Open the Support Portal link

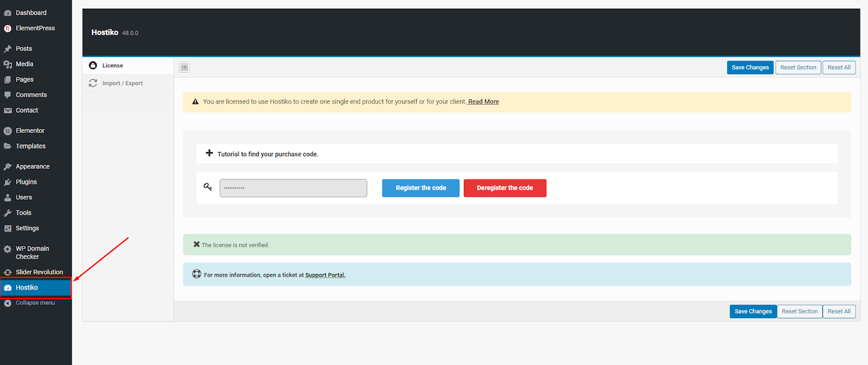(x=325, y=276)
